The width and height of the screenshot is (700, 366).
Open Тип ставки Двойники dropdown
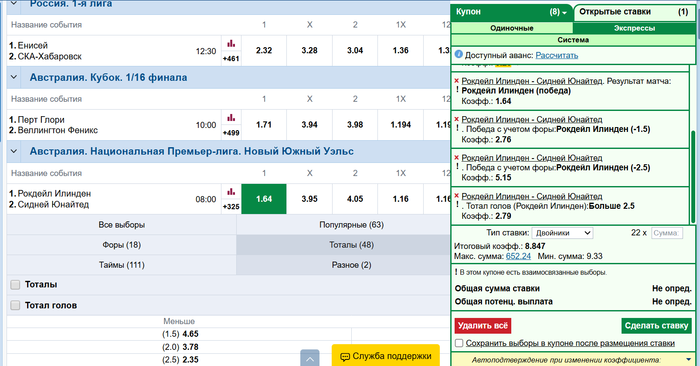562,233
